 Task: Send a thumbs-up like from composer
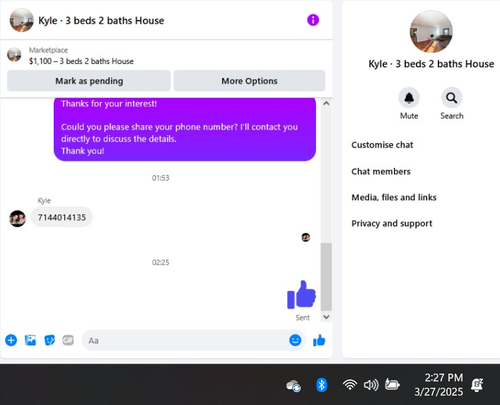319,340
